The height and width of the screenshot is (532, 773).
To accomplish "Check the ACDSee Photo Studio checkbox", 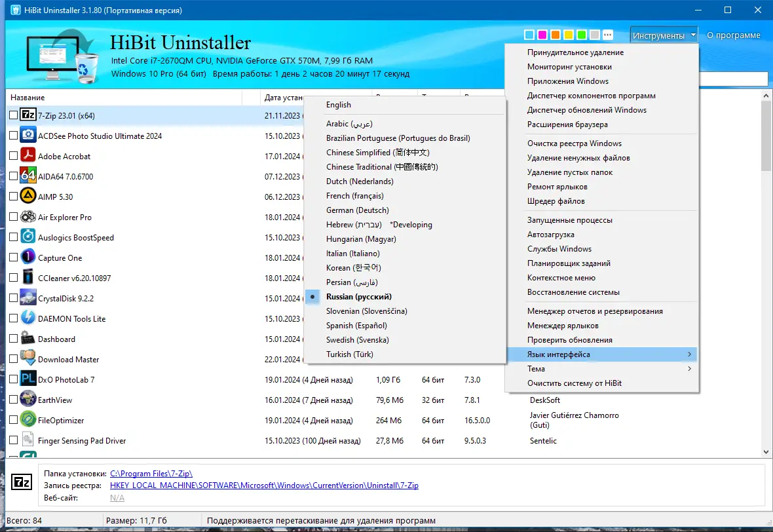I will 13,136.
